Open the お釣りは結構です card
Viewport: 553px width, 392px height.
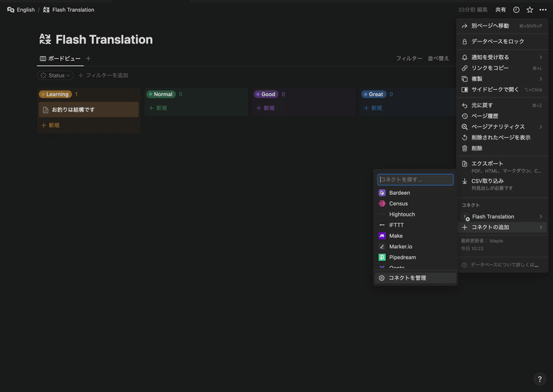[88, 110]
